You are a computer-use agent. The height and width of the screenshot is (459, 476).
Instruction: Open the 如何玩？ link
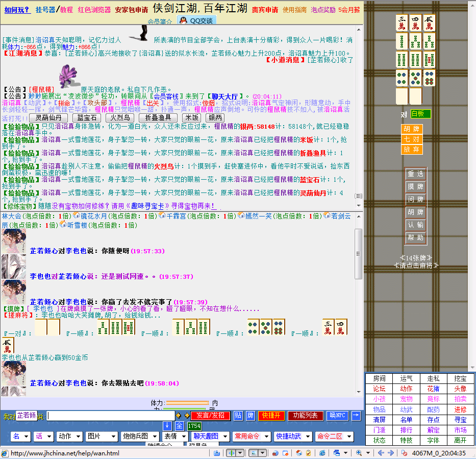tap(17, 10)
